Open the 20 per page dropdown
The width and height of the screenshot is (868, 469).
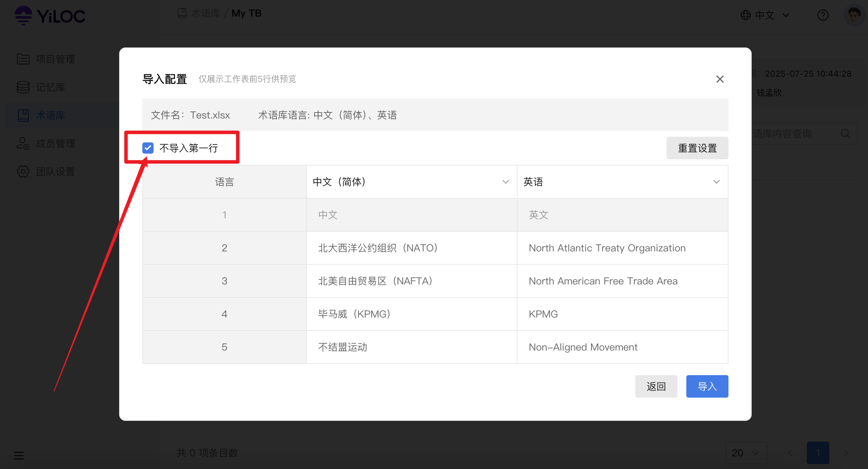pos(746,453)
